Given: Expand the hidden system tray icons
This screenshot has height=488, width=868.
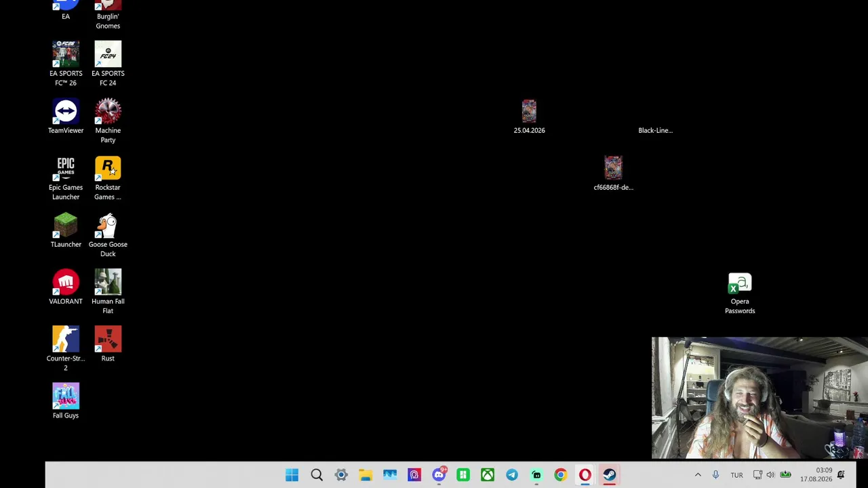Looking at the screenshot, I should [x=698, y=475].
